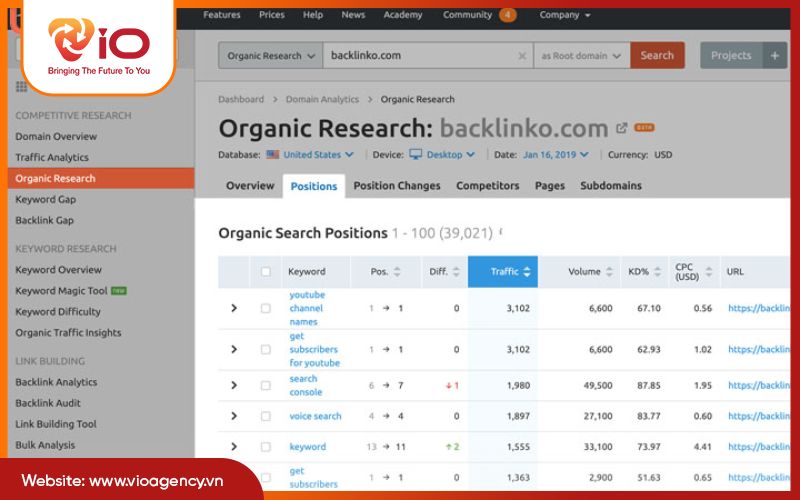Open the Organic Research dropdown
This screenshot has height=500, width=800.
[270, 56]
